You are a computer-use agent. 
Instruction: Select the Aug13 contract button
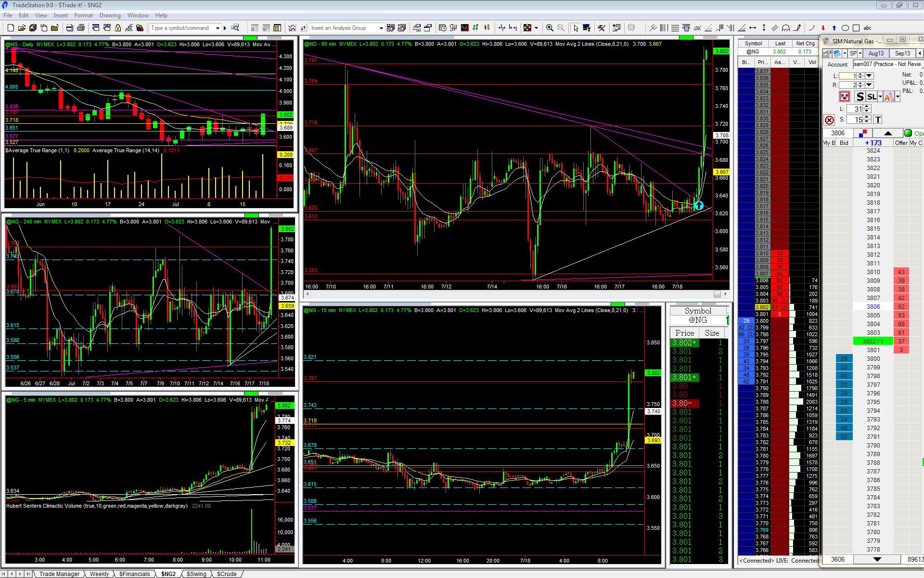point(876,53)
